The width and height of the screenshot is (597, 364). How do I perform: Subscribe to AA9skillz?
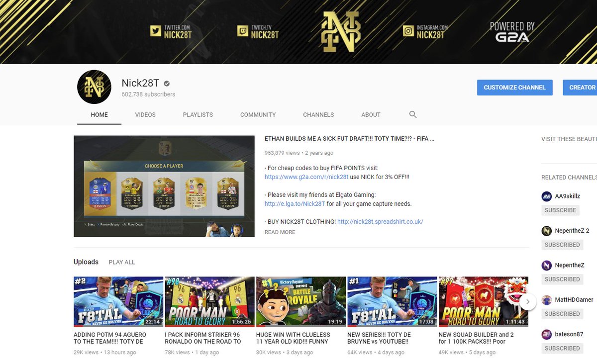[x=560, y=210]
